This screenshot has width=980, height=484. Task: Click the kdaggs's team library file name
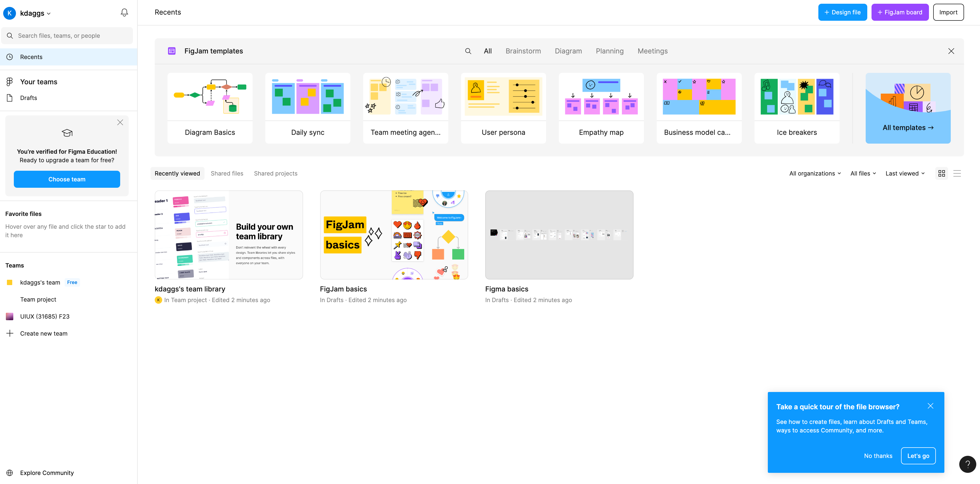coord(190,289)
